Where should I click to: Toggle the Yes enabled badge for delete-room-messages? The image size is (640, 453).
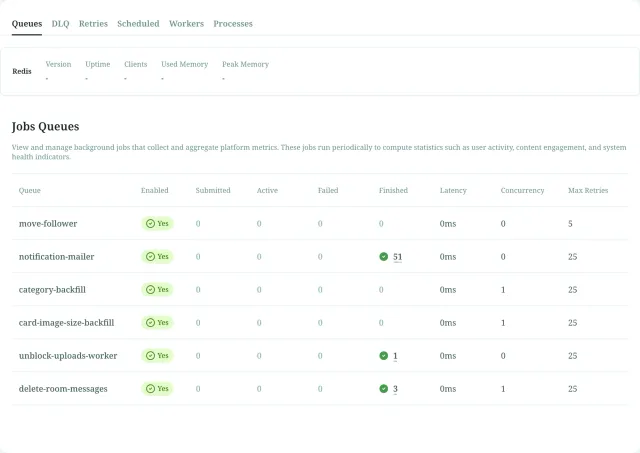157,389
